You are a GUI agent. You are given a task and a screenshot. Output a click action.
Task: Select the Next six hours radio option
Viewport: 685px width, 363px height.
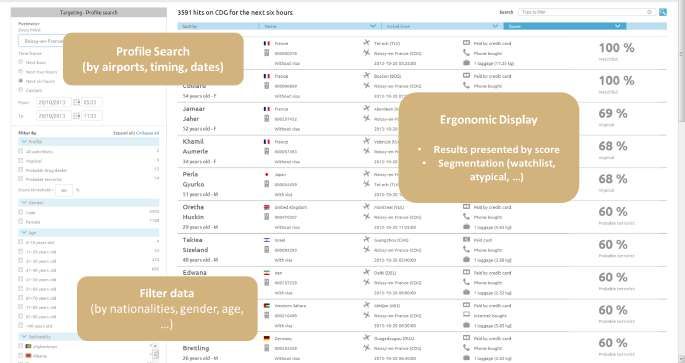[21, 81]
